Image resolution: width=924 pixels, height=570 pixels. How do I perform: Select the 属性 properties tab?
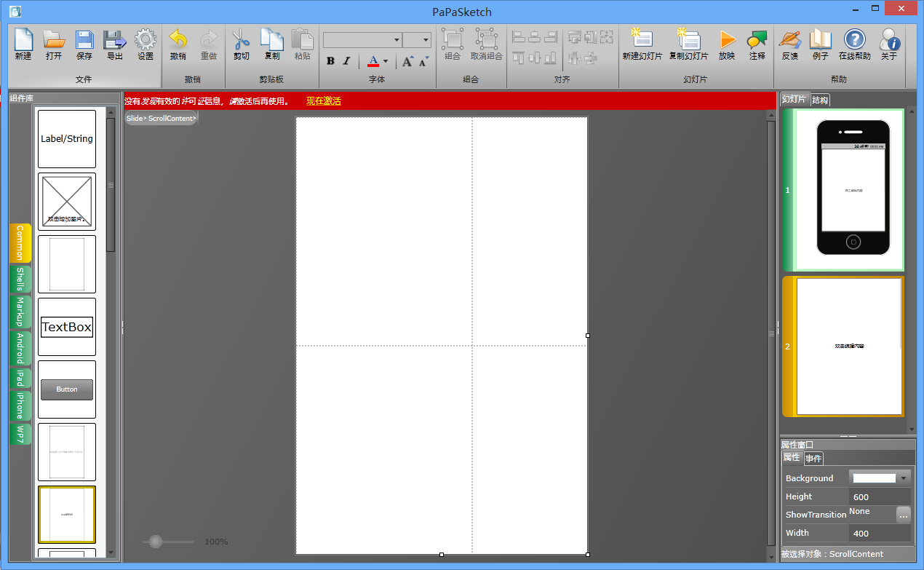pos(792,458)
